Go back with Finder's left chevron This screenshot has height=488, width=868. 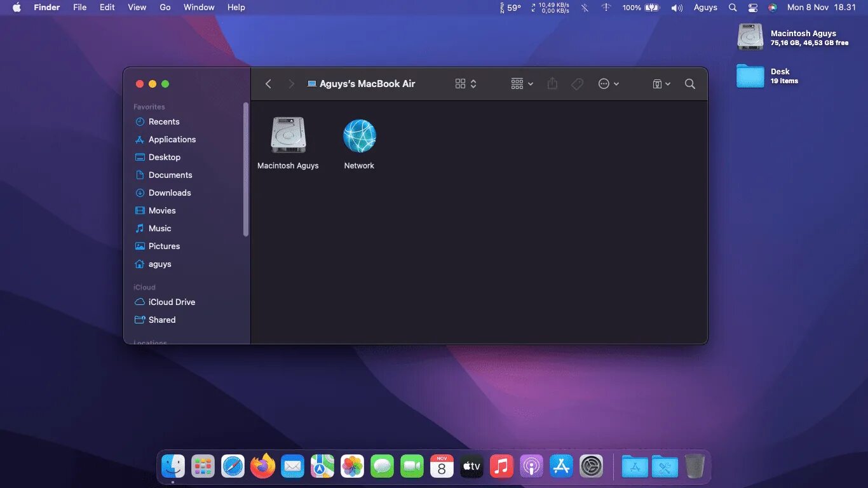268,84
